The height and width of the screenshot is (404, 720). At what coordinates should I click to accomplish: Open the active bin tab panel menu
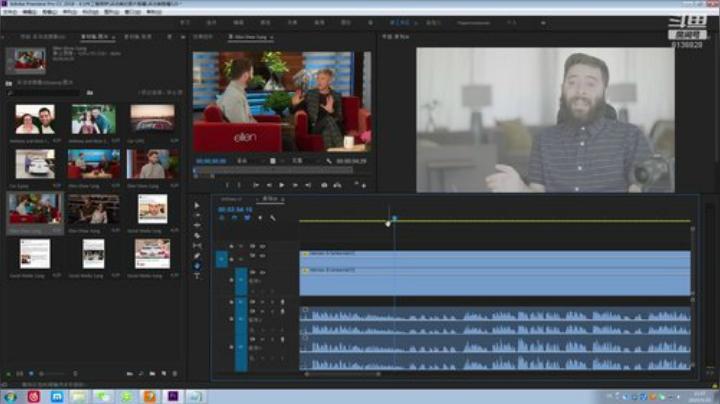tap(113, 37)
